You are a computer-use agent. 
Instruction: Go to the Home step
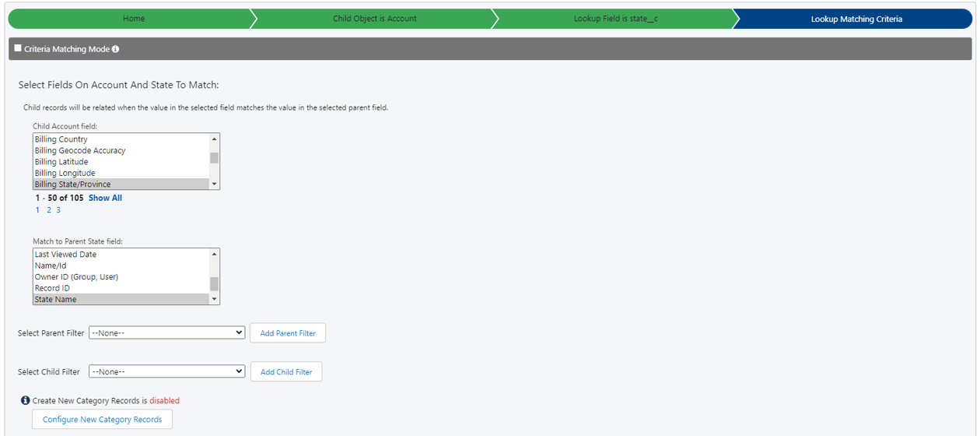(134, 19)
